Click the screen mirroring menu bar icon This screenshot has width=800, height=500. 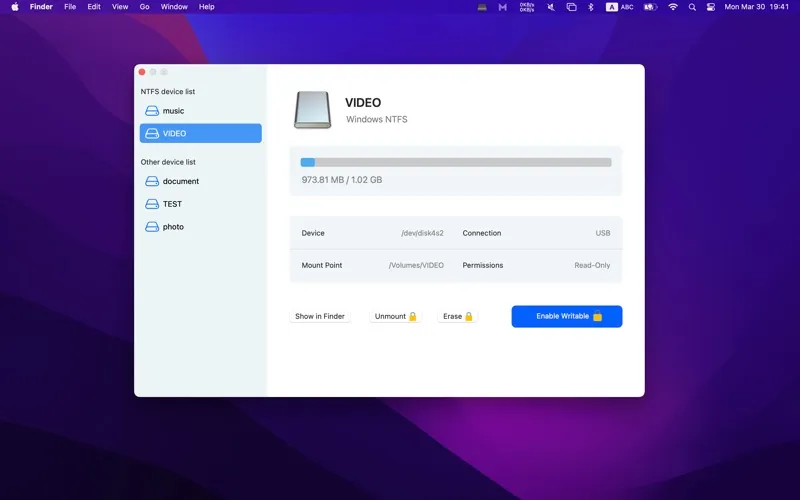click(x=571, y=7)
